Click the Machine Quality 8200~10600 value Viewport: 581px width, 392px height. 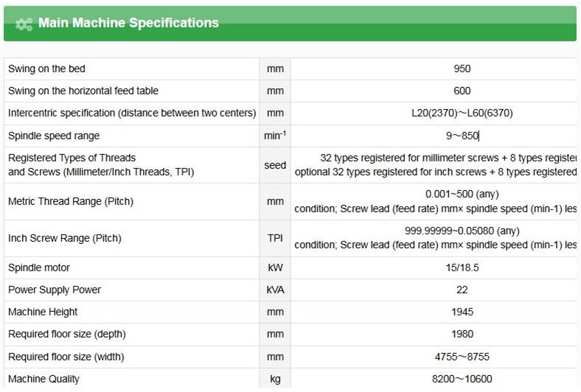click(462, 379)
